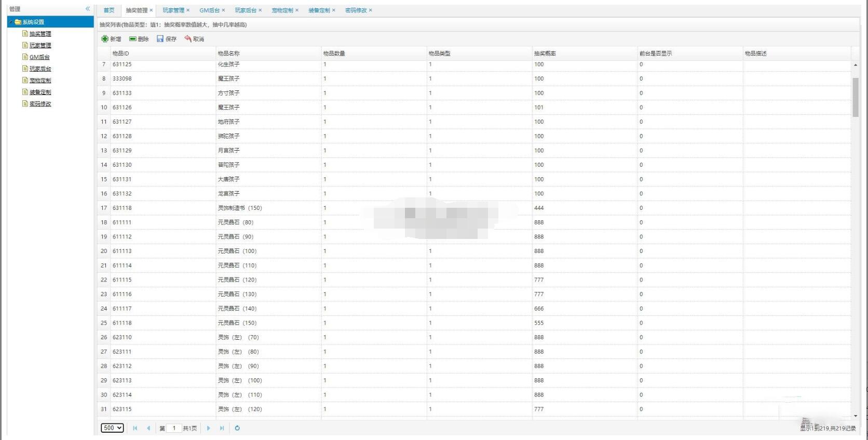868x440 pixels.
Task: Jump to the last page in pagination
Action: click(222, 428)
